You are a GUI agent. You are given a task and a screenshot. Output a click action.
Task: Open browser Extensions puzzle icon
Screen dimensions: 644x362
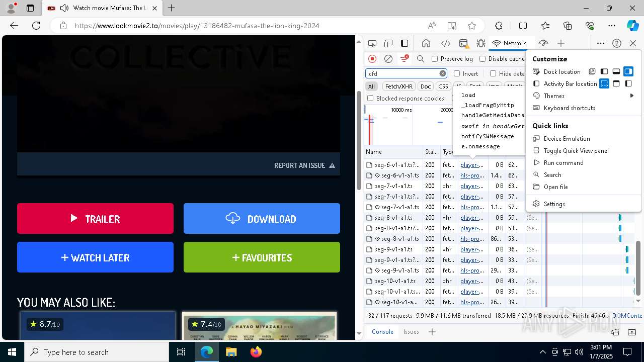[x=499, y=26]
